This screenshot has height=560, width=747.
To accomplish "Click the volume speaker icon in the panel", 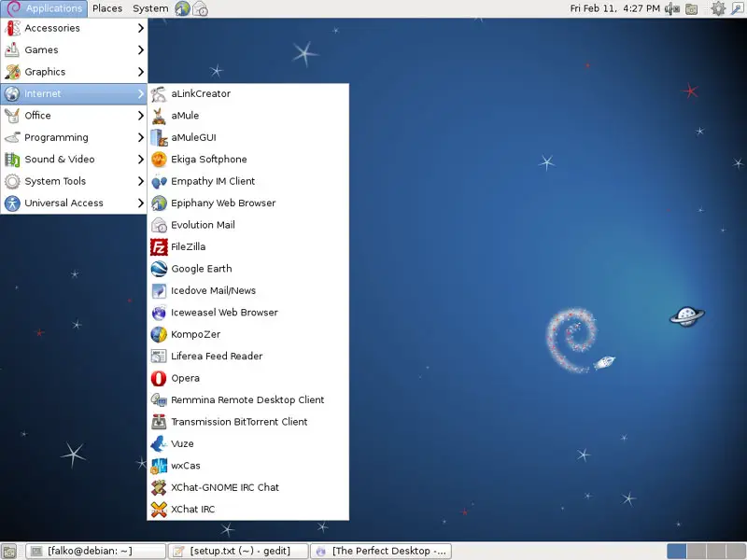I will [671, 8].
